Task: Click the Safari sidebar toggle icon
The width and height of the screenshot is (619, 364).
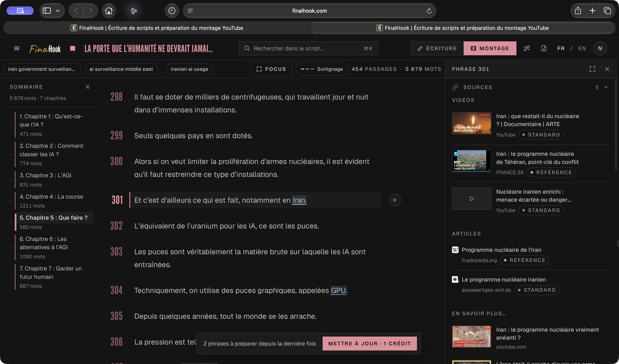Action: pyautogui.click(x=47, y=11)
